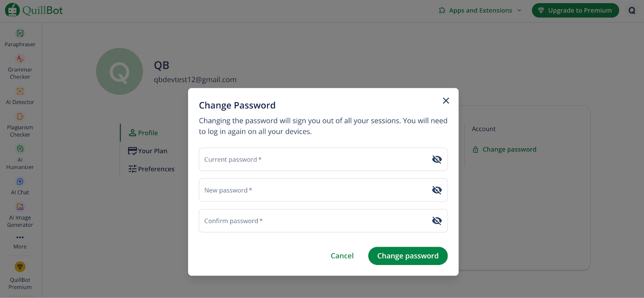Viewport: 644px width, 298px height.
Task: Select the AI Detector icon
Action: (x=20, y=91)
